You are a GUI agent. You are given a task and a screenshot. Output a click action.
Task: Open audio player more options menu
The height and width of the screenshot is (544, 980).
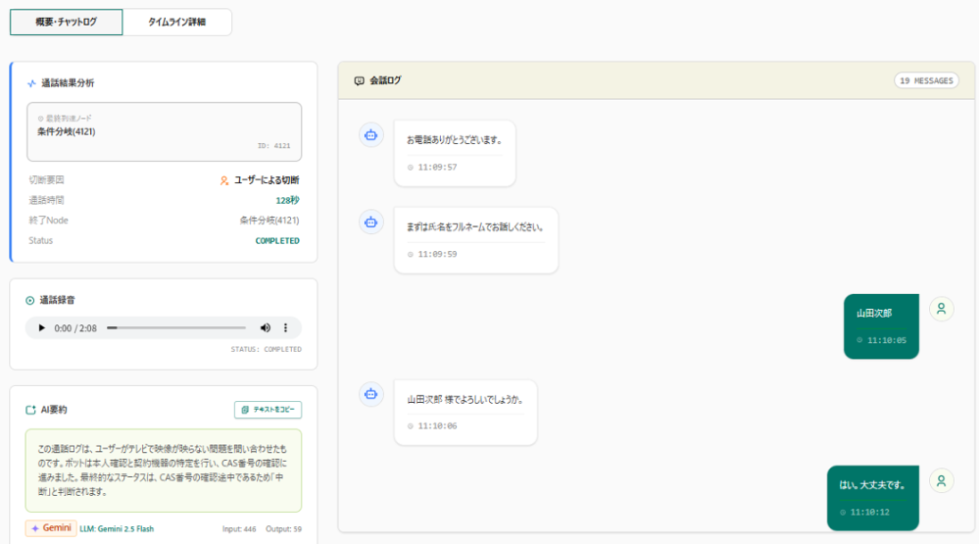285,327
